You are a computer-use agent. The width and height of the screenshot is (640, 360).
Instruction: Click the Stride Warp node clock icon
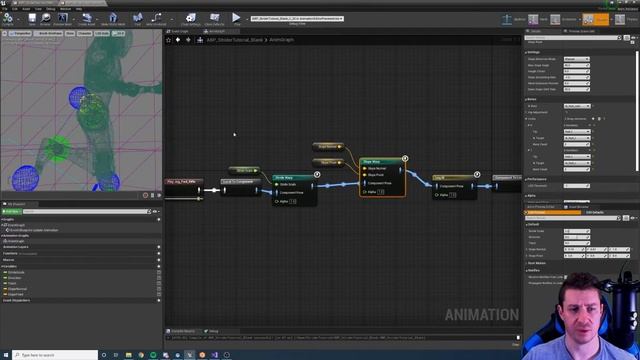coord(317,174)
